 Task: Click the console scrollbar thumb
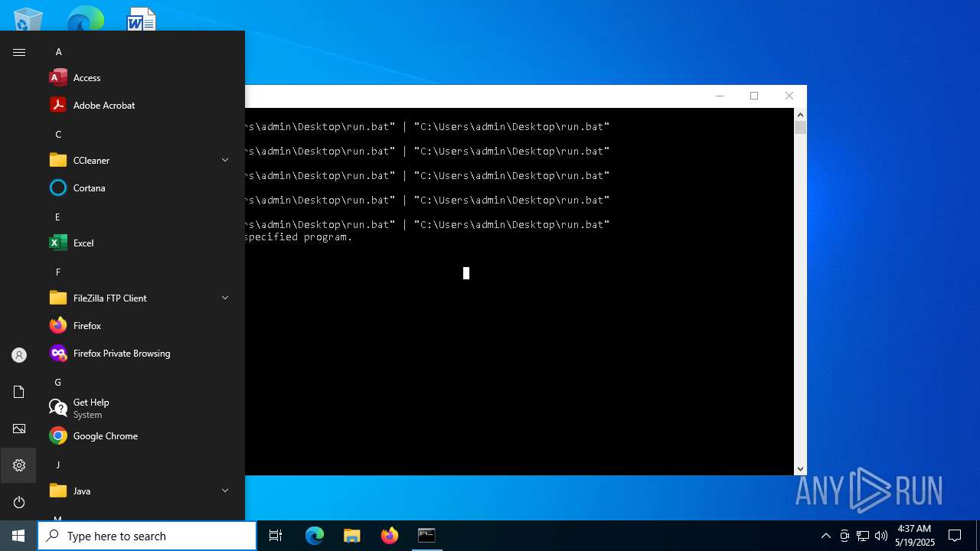tap(800, 128)
